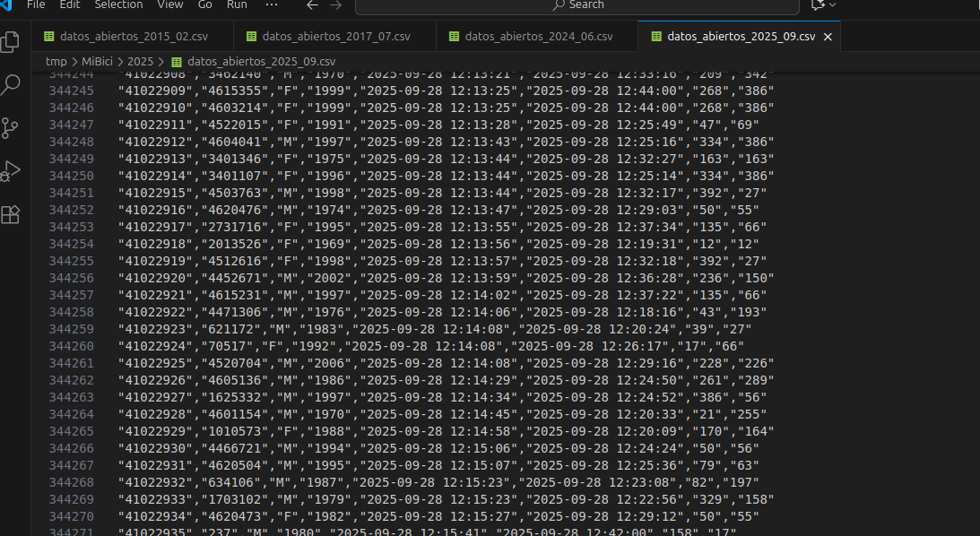
Task: Open the Copilot chat dropdown
Action: (824, 4)
